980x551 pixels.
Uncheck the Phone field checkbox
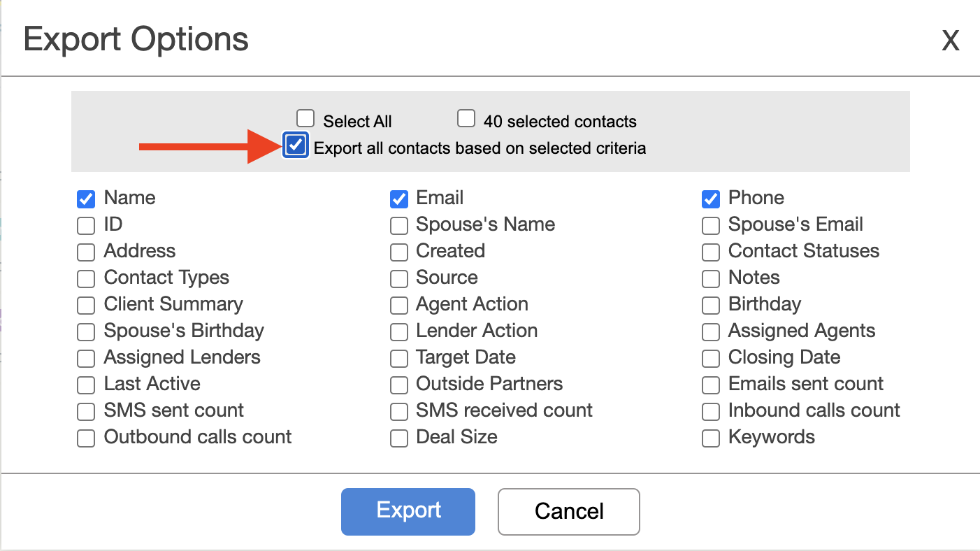click(x=710, y=199)
